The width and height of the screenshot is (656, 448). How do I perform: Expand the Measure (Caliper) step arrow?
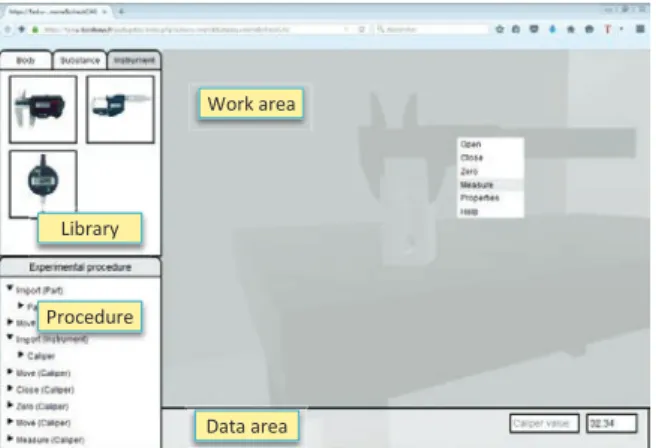coord(10,438)
